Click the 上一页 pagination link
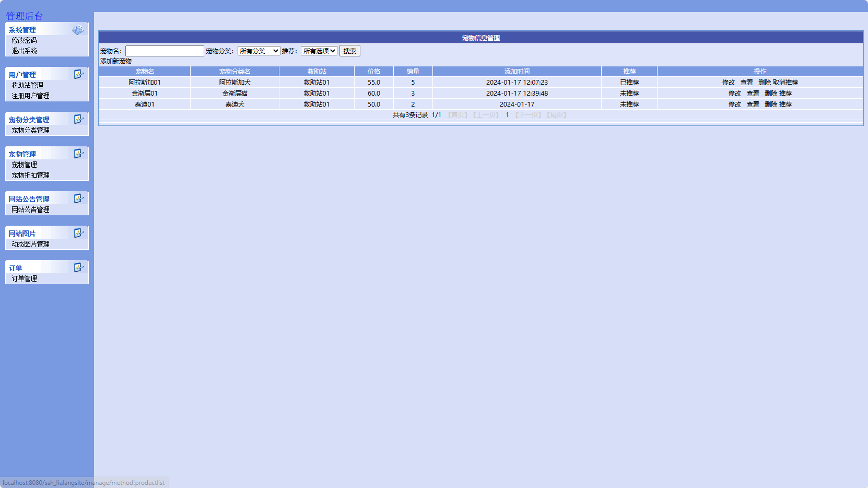This screenshot has height=488, width=868. click(486, 115)
